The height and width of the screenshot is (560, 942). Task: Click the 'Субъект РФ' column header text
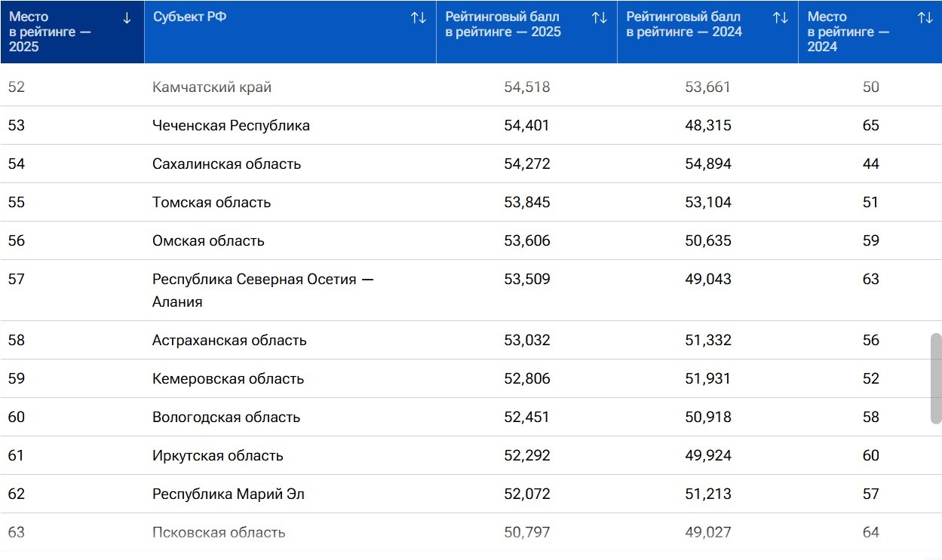tap(189, 17)
